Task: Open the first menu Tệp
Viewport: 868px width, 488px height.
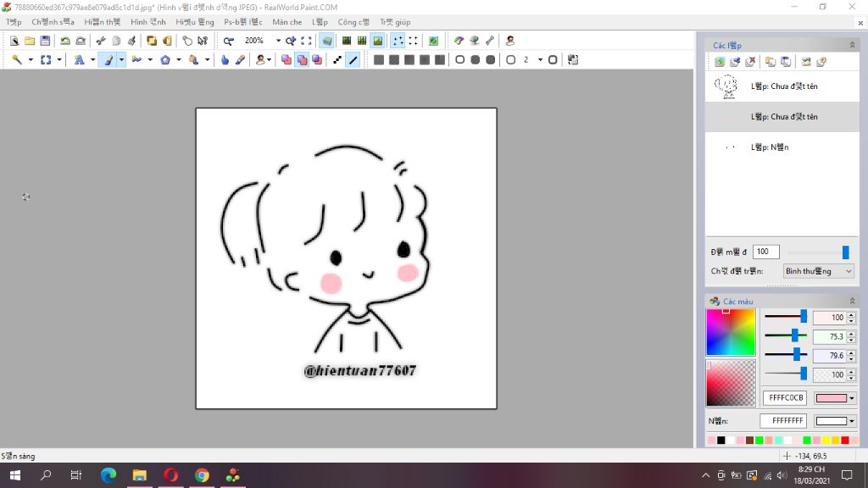Action: tap(14, 22)
